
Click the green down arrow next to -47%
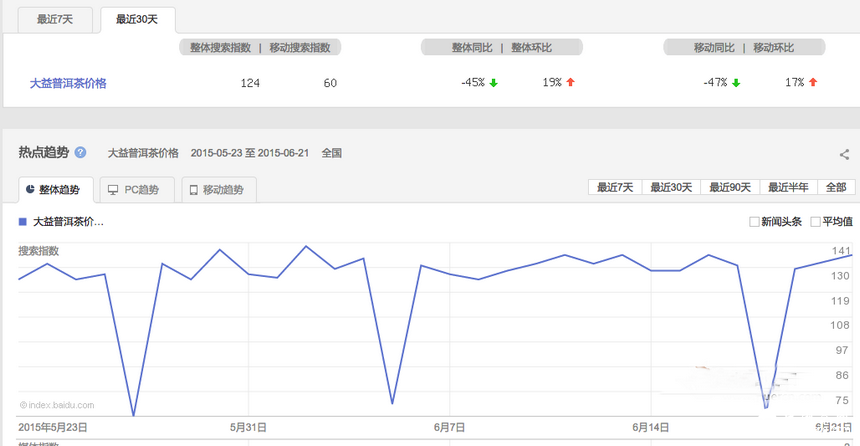click(x=736, y=83)
